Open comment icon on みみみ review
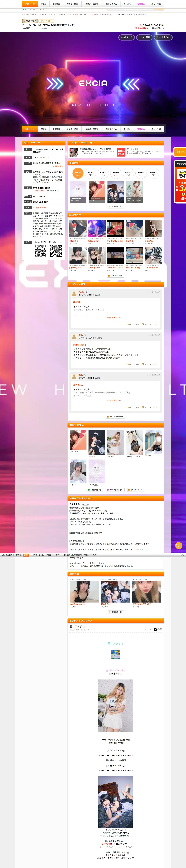 (x=143, y=324)
